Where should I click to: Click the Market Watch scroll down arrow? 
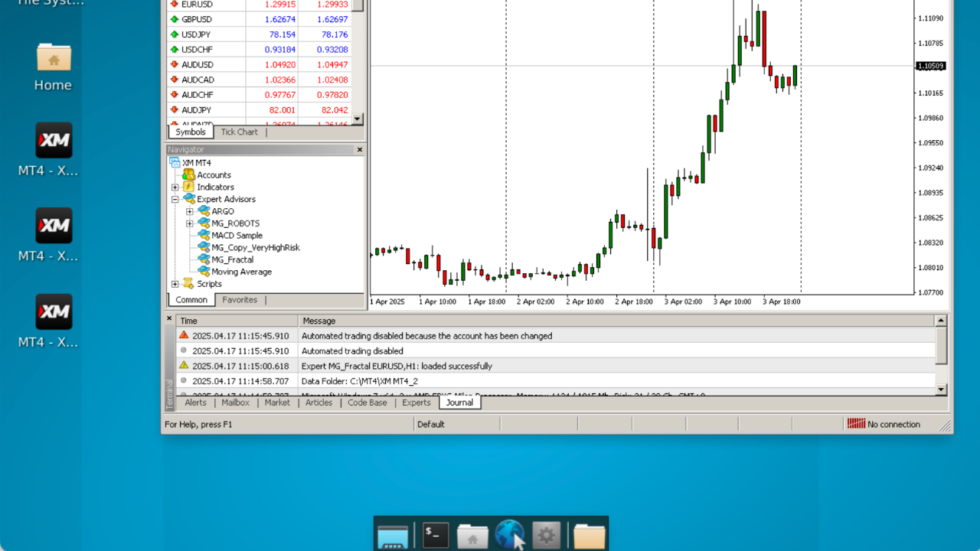[x=358, y=119]
